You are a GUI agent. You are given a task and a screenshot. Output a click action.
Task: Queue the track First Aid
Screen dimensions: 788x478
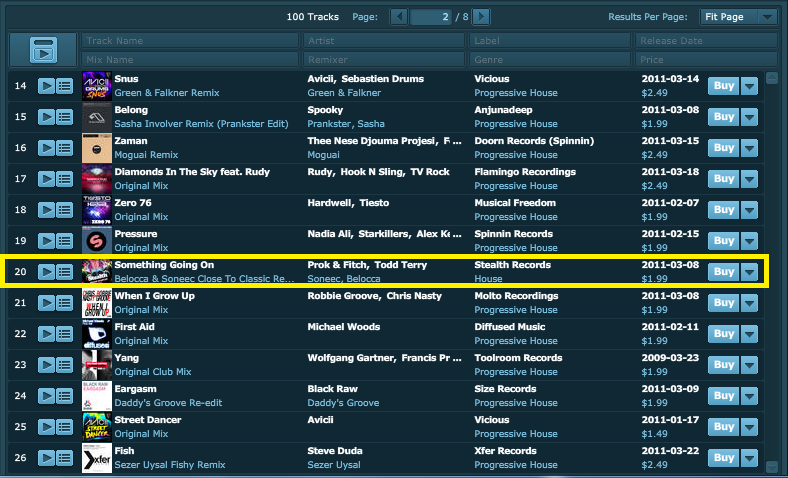(64, 334)
